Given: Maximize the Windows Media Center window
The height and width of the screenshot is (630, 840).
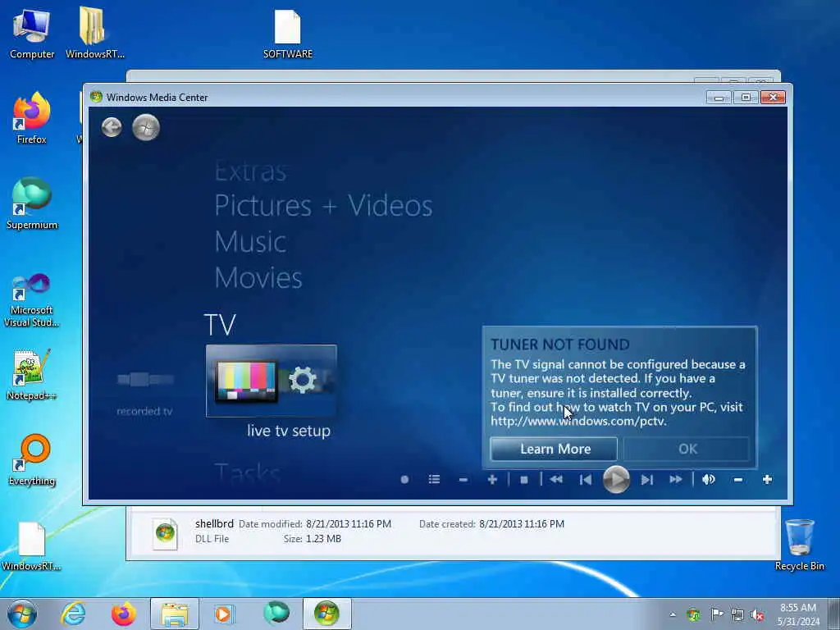Looking at the screenshot, I should (745, 98).
